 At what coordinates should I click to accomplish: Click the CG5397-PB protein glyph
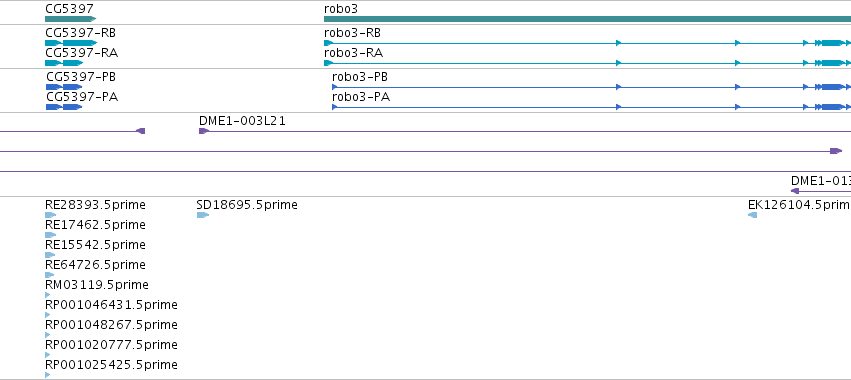click(x=64, y=87)
